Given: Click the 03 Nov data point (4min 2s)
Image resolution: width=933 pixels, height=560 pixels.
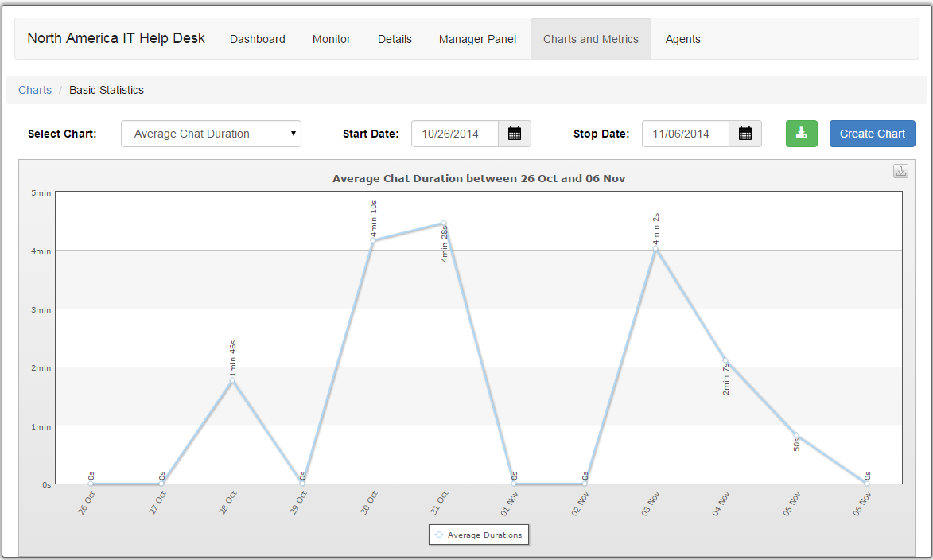Looking at the screenshot, I should tap(655, 249).
